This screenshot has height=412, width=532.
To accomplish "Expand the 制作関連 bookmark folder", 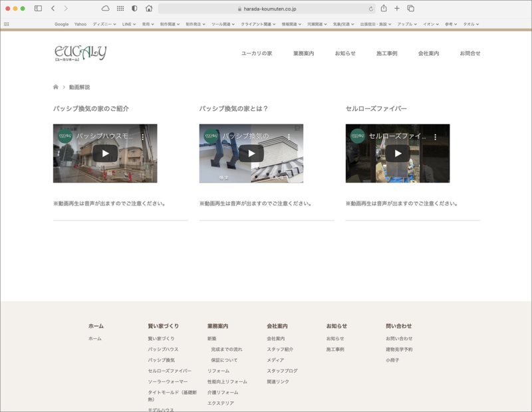I will (170, 24).
